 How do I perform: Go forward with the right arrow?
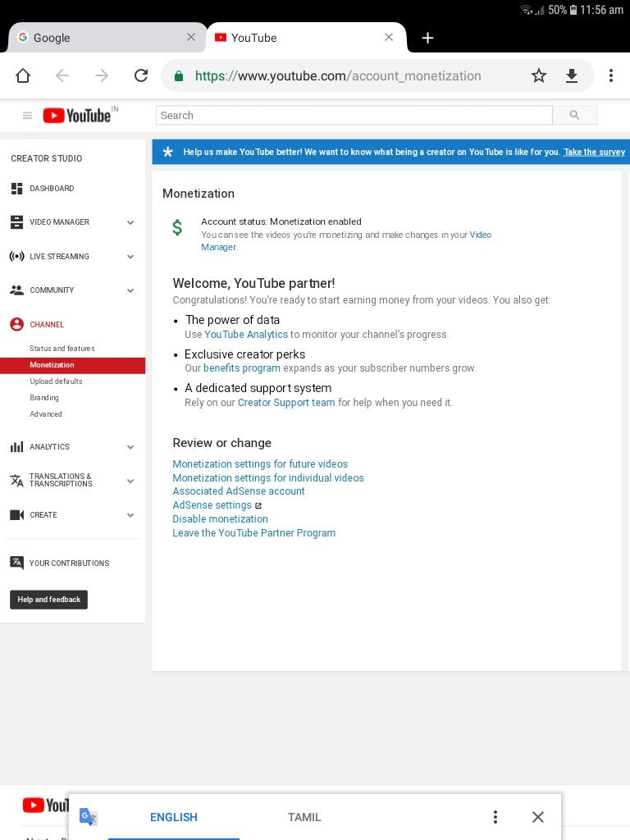102,75
